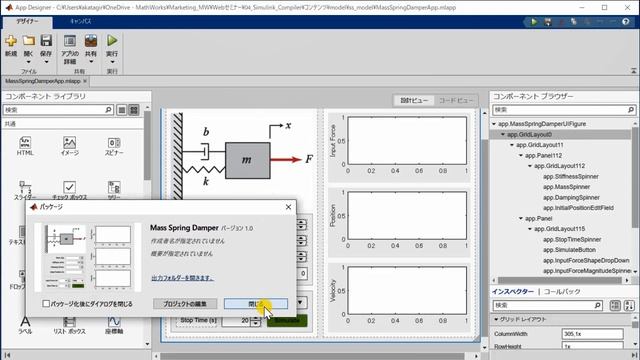Switch to コード ビュー code view
The image size is (640, 360).
(x=456, y=100)
